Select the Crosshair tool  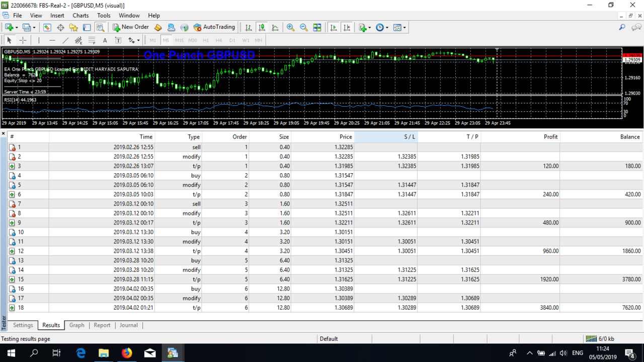coord(23,40)
